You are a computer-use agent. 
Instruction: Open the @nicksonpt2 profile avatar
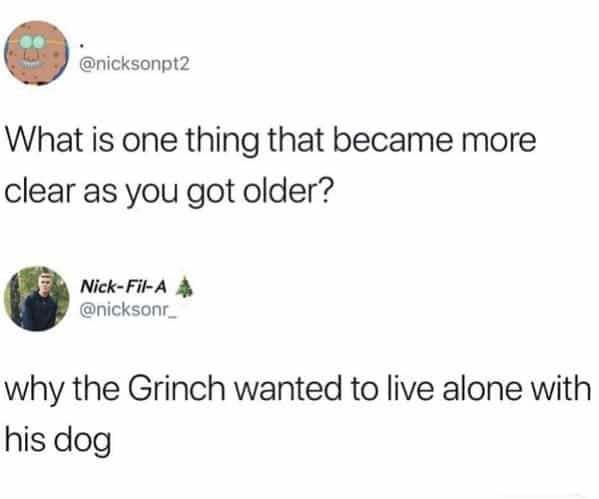(37, 53)
